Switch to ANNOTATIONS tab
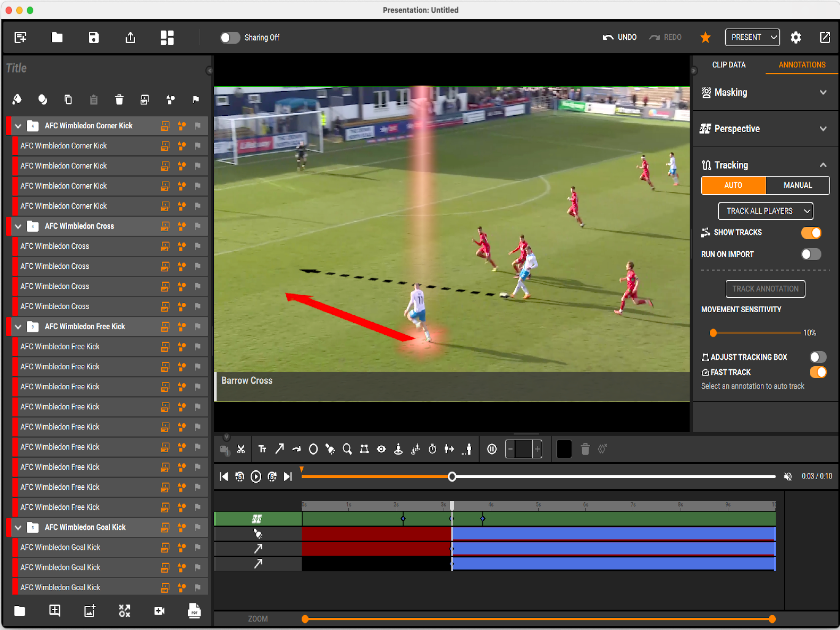840x630 pixels. (x=802, y=65)
